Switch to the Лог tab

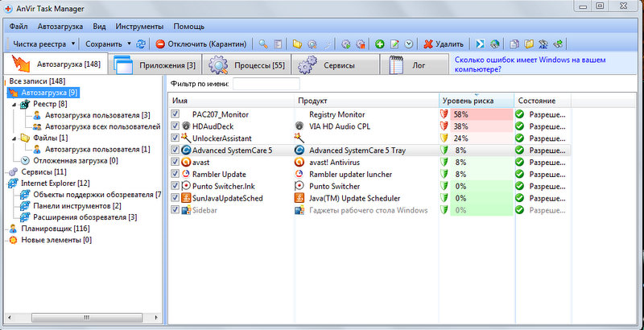[x=415, y=65]
